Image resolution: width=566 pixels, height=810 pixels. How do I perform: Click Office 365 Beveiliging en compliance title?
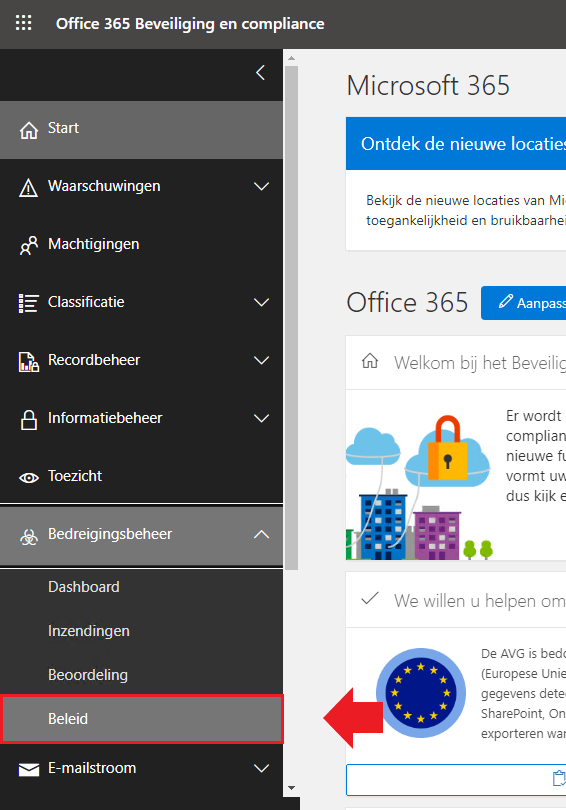[x=190, y=24]
